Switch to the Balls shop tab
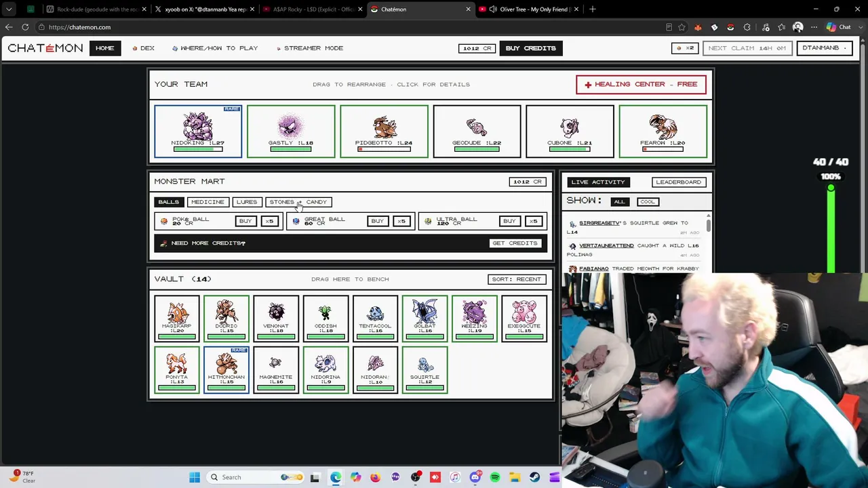This screenshot has width=868, height=488. tap(169, 202)
